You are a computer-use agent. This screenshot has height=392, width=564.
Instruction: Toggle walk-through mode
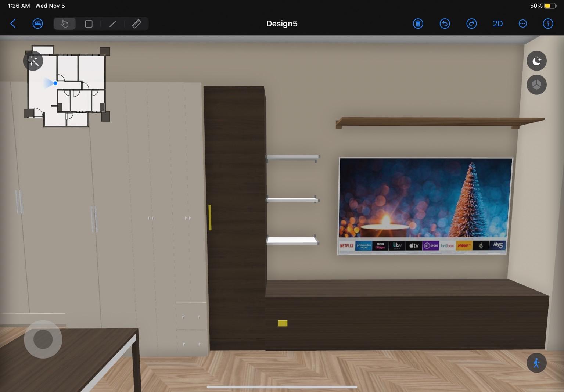[x=536, y=363]
